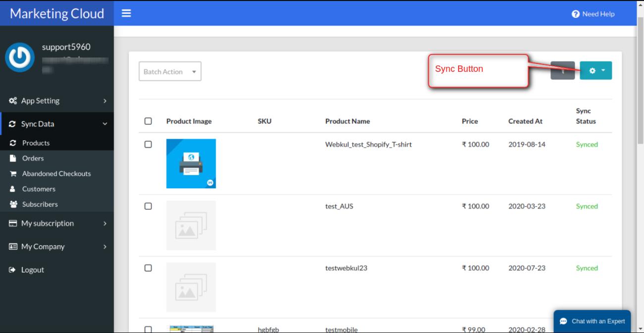Click the Product Name column header
Screen dimensions: 644x333
(x=348, y=121)
